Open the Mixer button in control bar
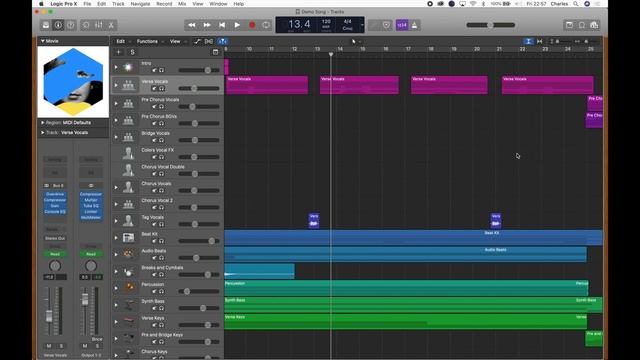 (x=99, y=25)
